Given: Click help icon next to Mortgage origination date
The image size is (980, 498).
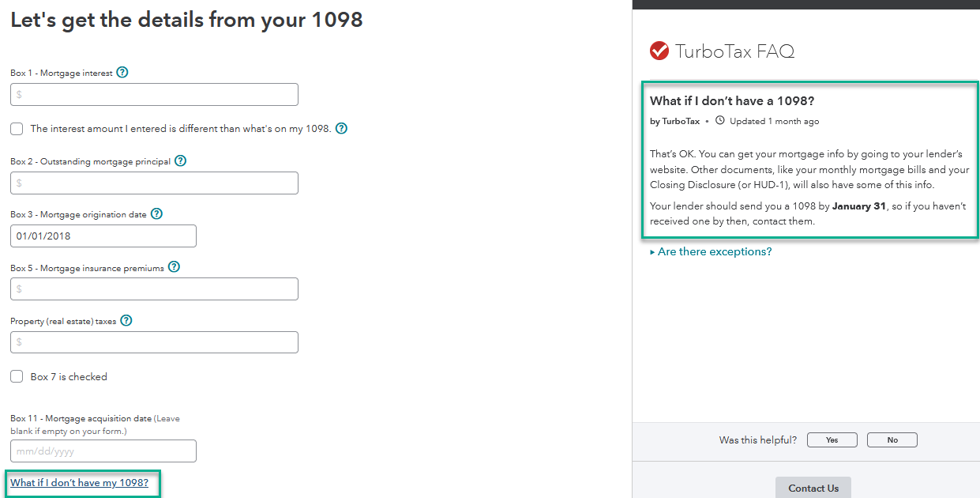Looking at the screenshot, I should click(156, 213).
